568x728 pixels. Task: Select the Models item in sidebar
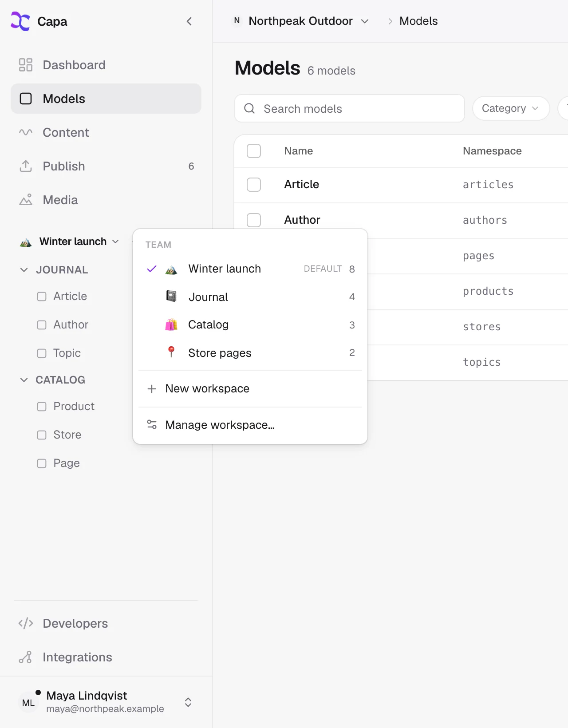click(x=106, y=99)
